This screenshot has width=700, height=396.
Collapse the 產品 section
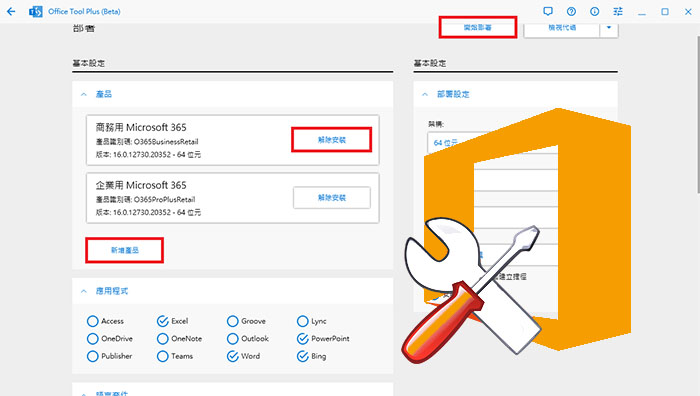(x=83, y=94)
